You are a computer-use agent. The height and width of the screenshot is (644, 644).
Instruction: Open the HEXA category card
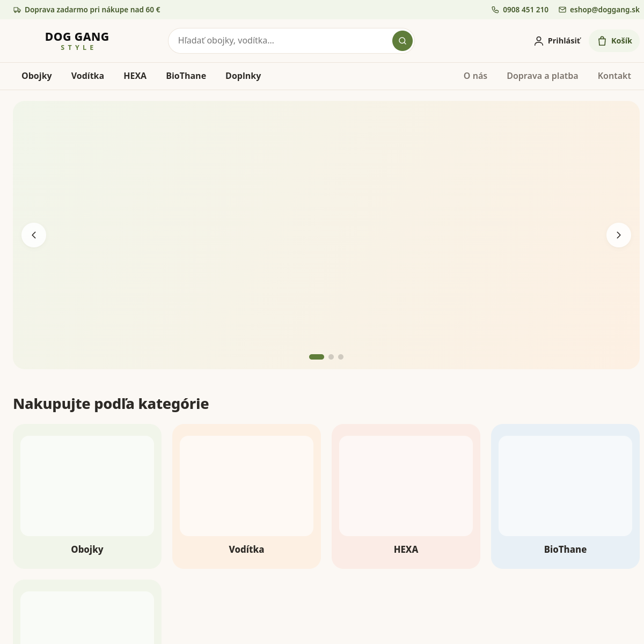406,496
